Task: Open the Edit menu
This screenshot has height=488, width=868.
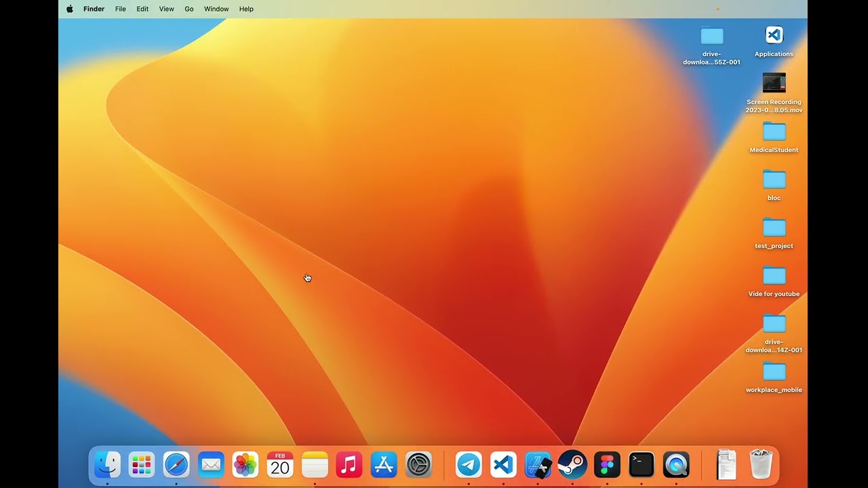Action: click(142, 9)
